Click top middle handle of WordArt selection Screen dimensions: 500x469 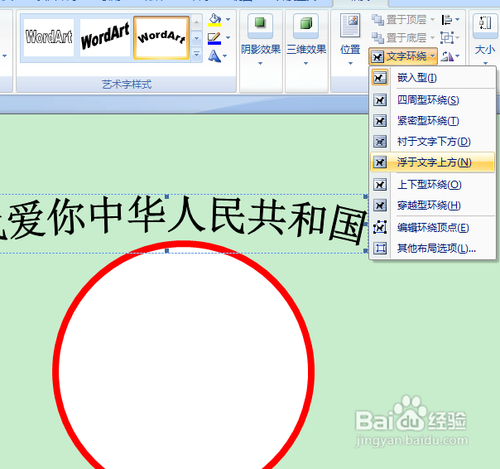click(167, 196)
